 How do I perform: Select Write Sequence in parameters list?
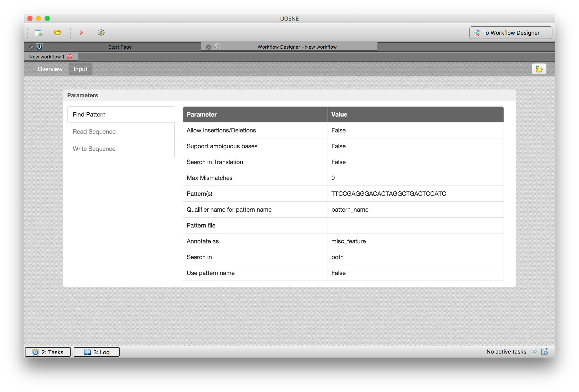pyautogui.click(x=94, y=149)
